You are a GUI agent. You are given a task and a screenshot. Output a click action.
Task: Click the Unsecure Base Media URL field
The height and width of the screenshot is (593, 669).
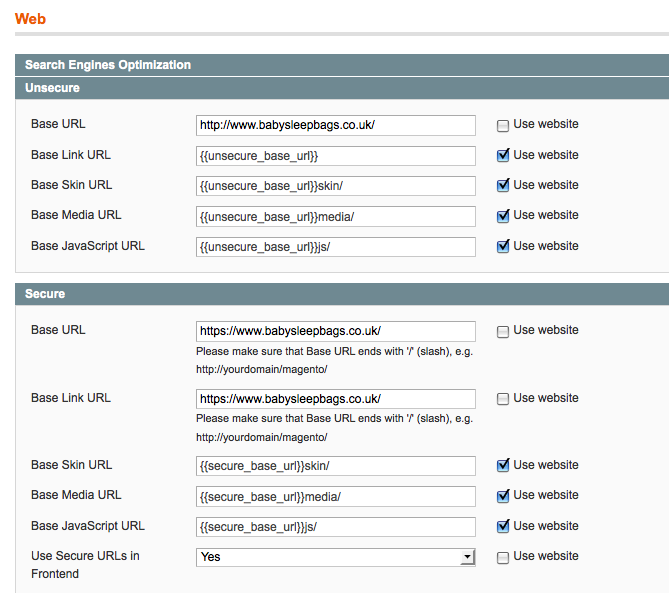point(336,217)
